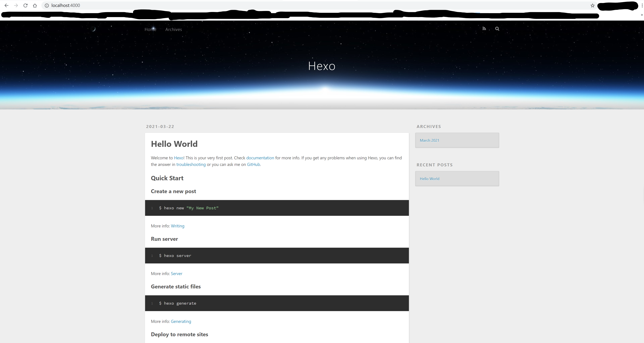Screen dimensions: 644x343
Task: Open the documentation link
Action: [260, 158]
